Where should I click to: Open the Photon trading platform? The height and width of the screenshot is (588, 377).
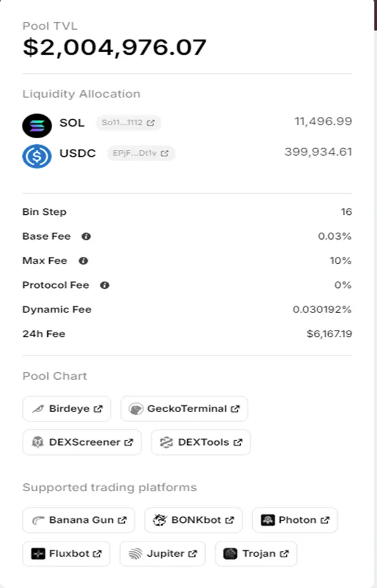(x=295, y=520)
